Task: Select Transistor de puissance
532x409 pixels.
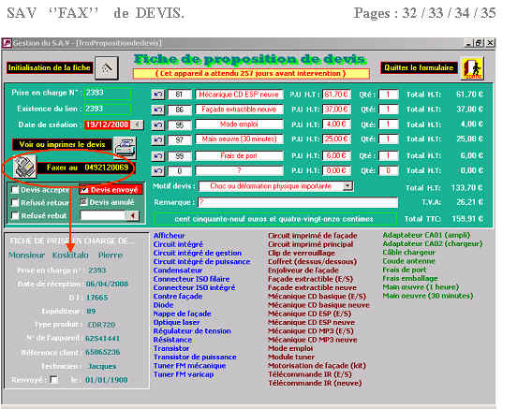Action: [195, 358]
